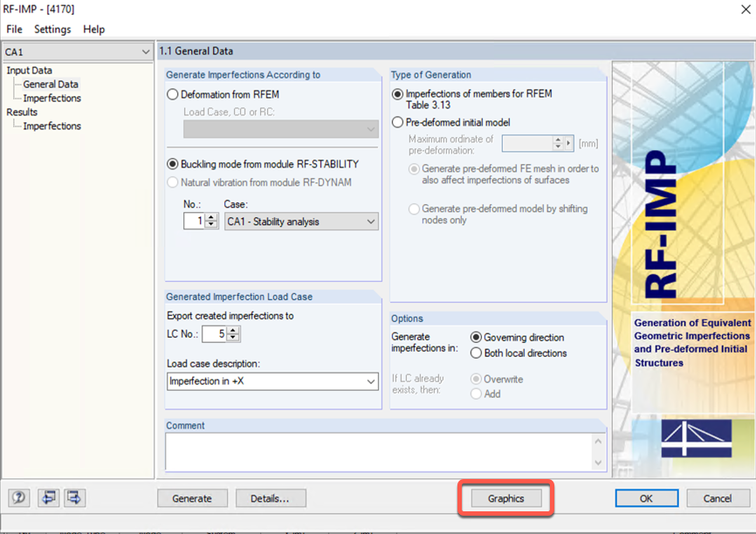Screen dimensions: 756x534
Task: Open the Settings menu
Action: coord(52,30)
